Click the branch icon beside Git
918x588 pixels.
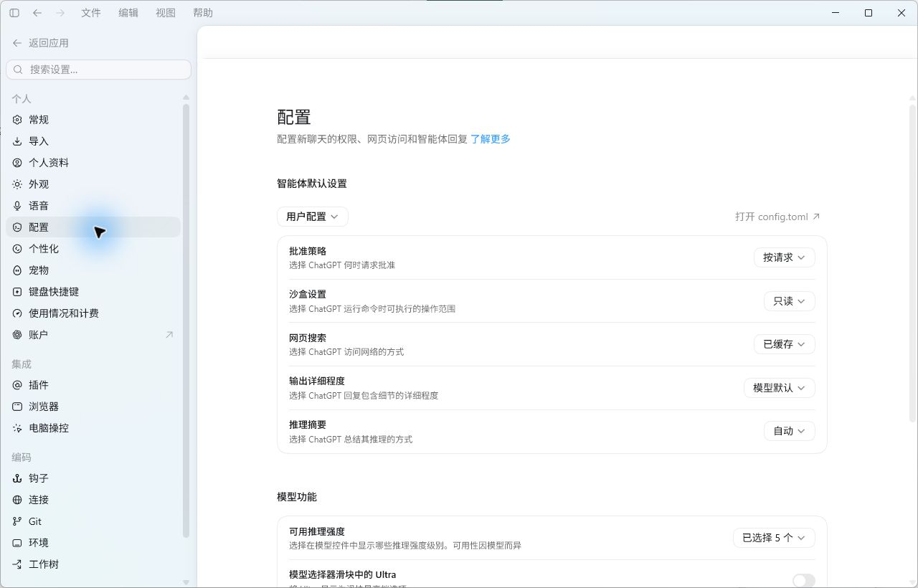[17, 521]
